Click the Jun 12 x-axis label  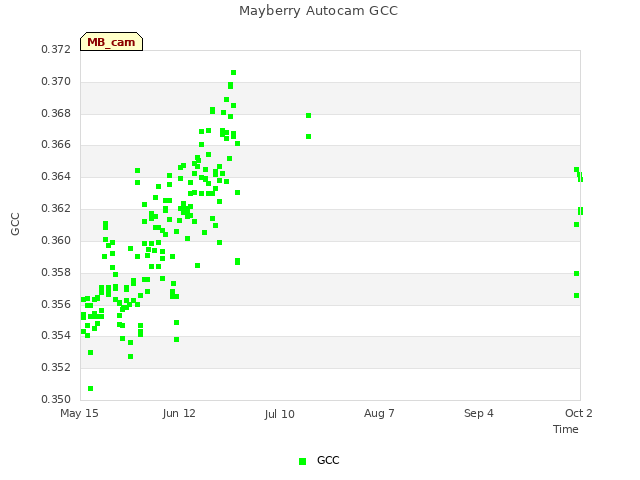(x=179, y=413)
